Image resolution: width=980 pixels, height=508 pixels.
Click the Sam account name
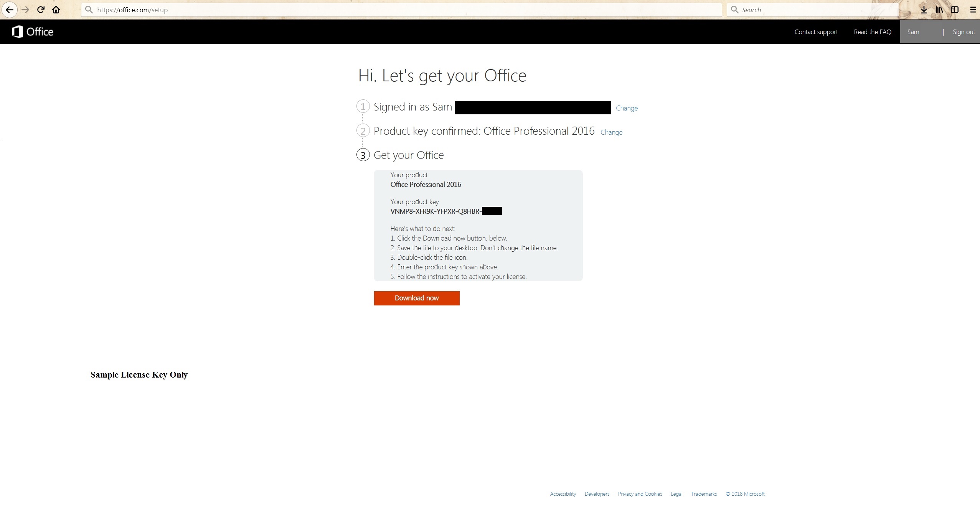tap(913, 32)
